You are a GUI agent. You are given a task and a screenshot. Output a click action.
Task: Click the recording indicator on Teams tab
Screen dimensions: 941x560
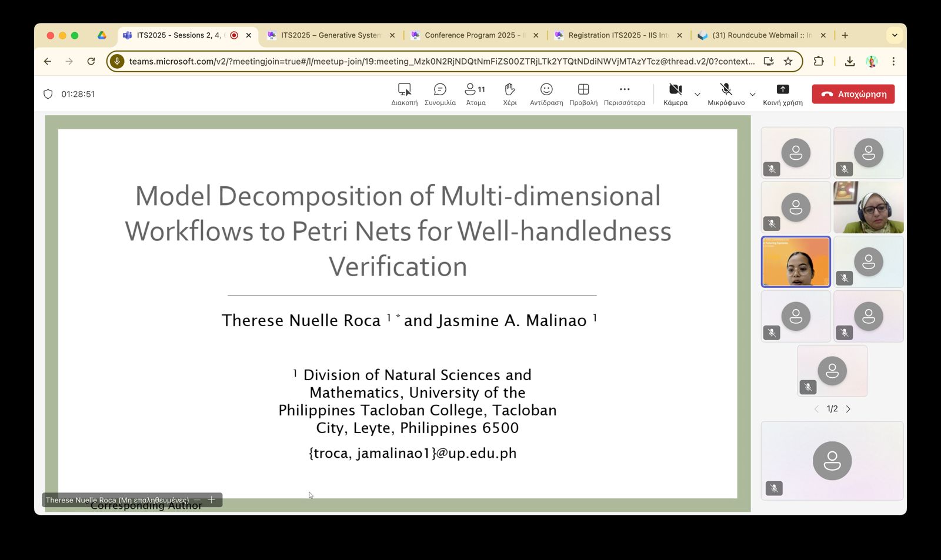(234, 35)
